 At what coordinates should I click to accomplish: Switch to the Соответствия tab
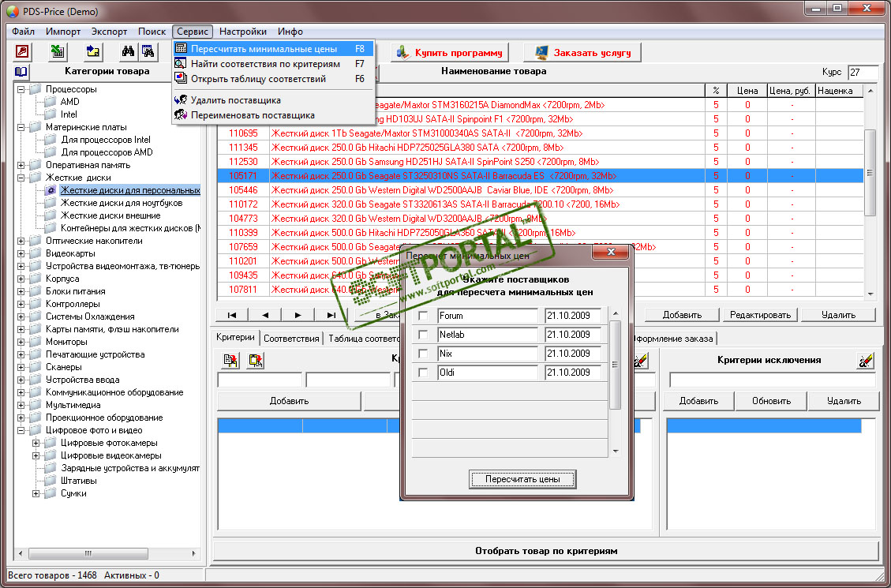[291, 339]
